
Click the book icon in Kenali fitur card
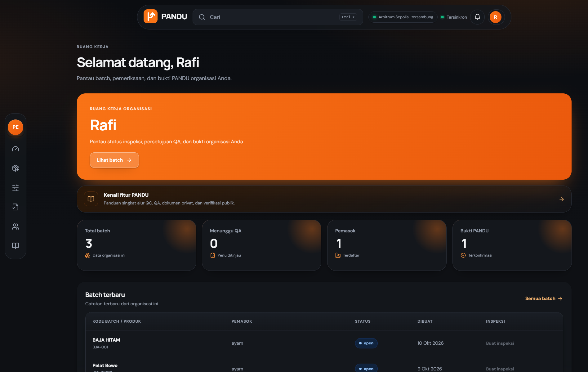click(x=91, y=199)
